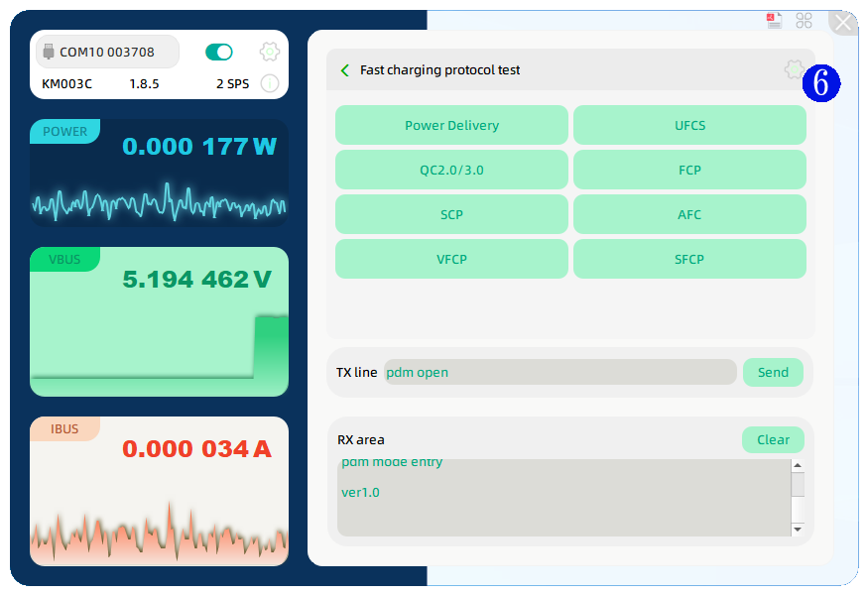
Task: Click the 'Fast charging protocol test' title
Action: (x=440, y=69)
